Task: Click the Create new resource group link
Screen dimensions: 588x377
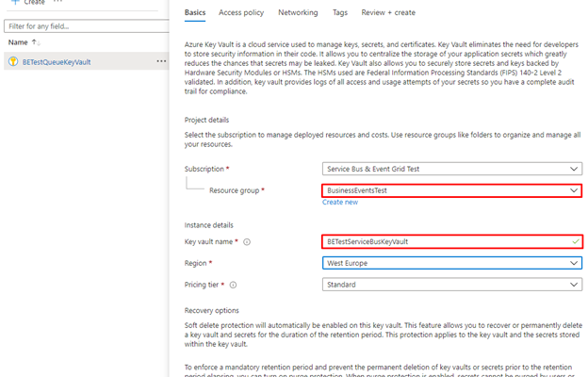Action: click(340, 203)
